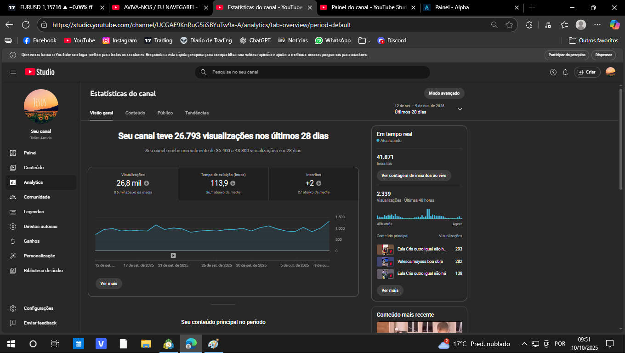
Task: Click the Pesquise no seu canal search field
Action: pos(312,72)
